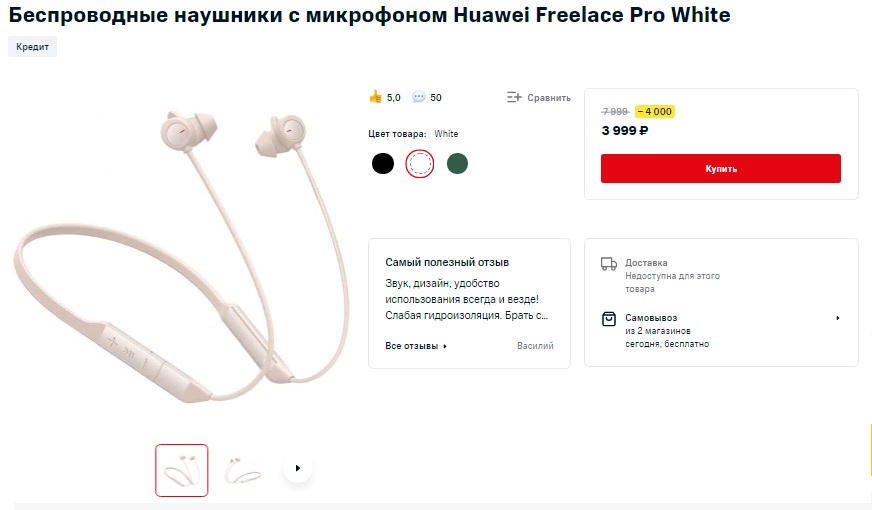
Task: Click the compare list icon
Action: (x=514, y=97)
